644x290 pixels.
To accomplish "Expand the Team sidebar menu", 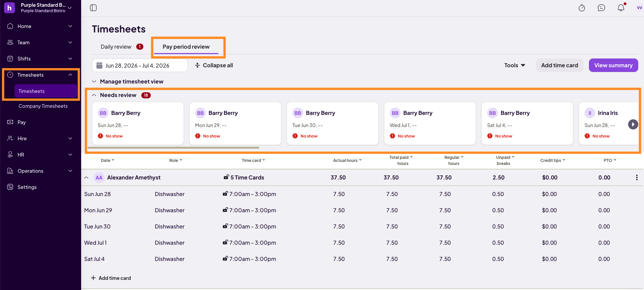I will click(x=70, y=42).
